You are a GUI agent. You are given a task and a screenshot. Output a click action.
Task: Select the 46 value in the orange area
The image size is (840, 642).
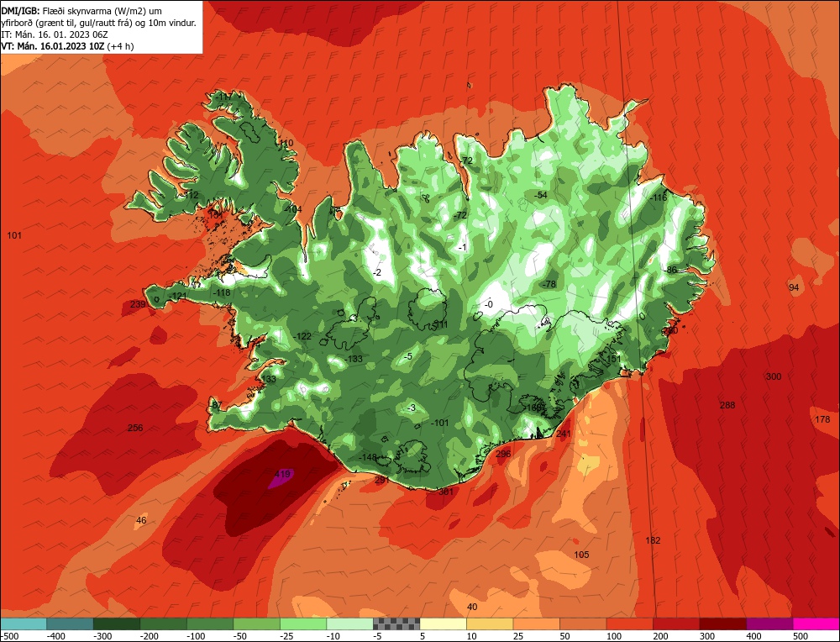point(141,520)
